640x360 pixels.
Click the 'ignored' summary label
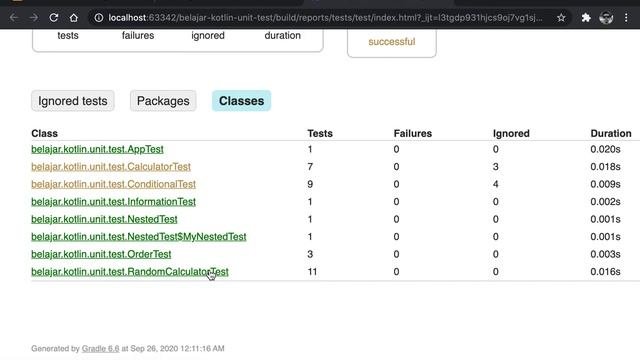(208, 36)
